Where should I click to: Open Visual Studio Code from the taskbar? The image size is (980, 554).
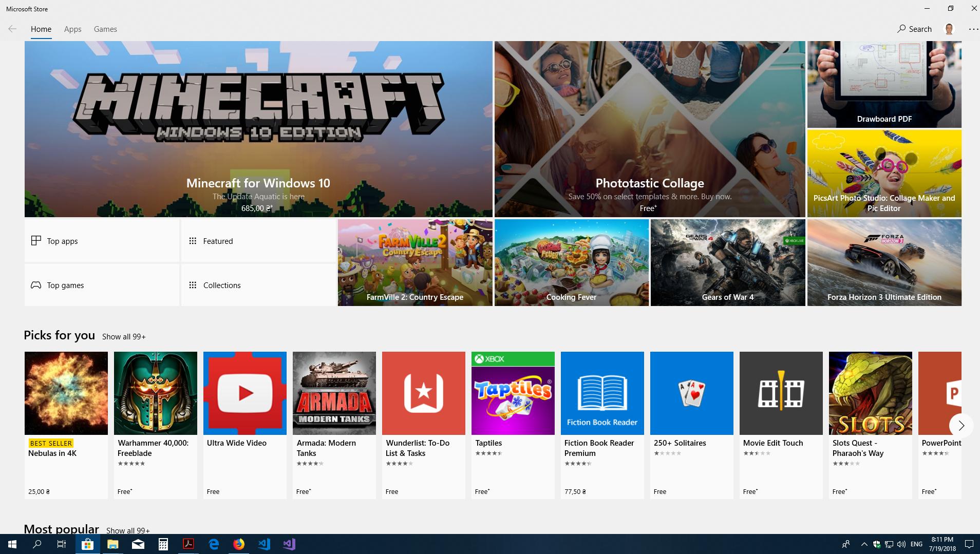click(264, 544)
